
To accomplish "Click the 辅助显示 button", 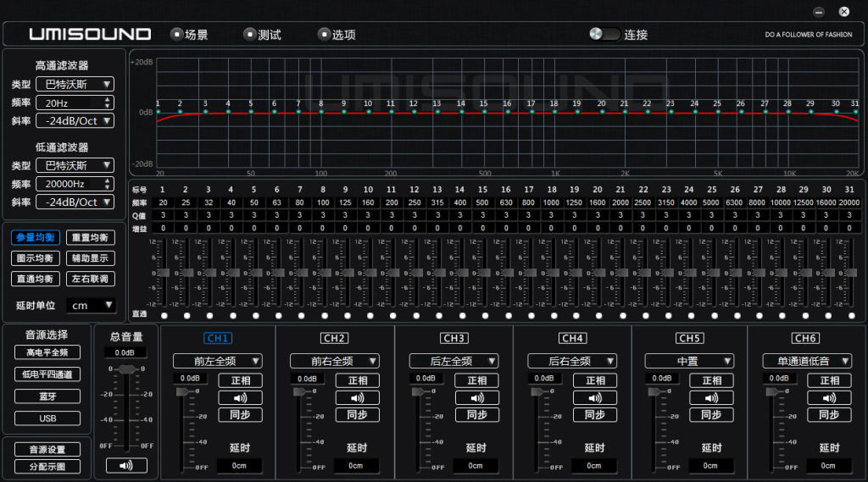I will [x=90, y=258].
